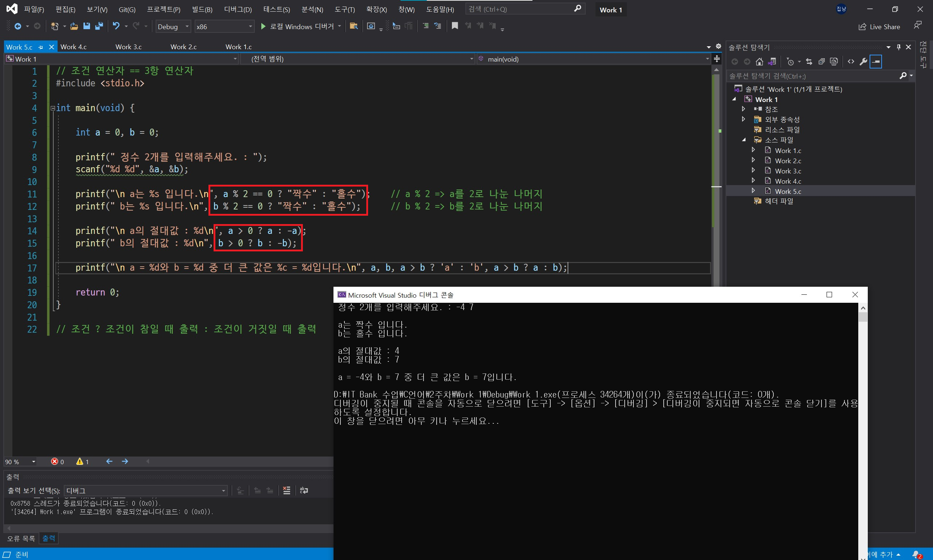Toggle bookmark using the bookmark icon
Viewport: 933px width, 560px height.
pos(455,26)
